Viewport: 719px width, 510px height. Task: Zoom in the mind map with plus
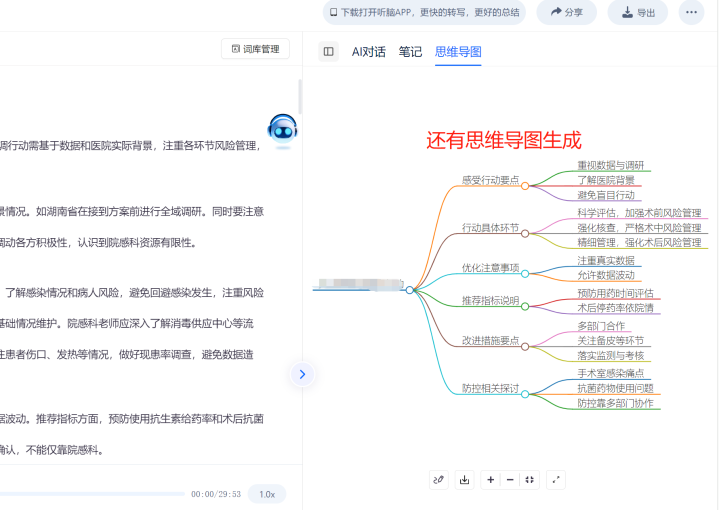pos(490,480)
